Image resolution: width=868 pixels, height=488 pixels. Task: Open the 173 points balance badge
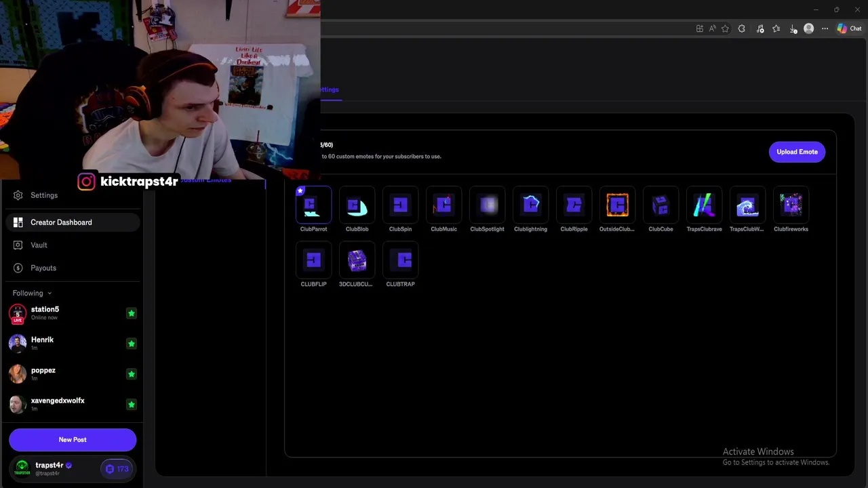click(117, 468)
